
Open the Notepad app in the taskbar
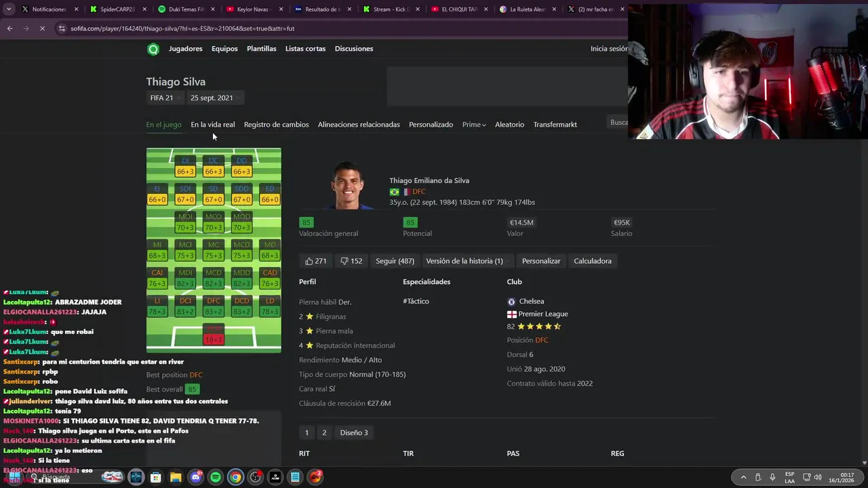point(295,477)
